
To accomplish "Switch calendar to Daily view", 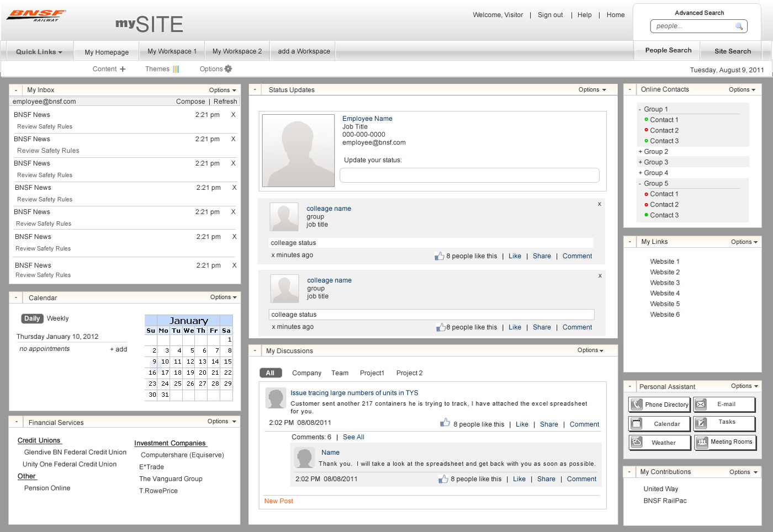I will (x=32, y=318).
